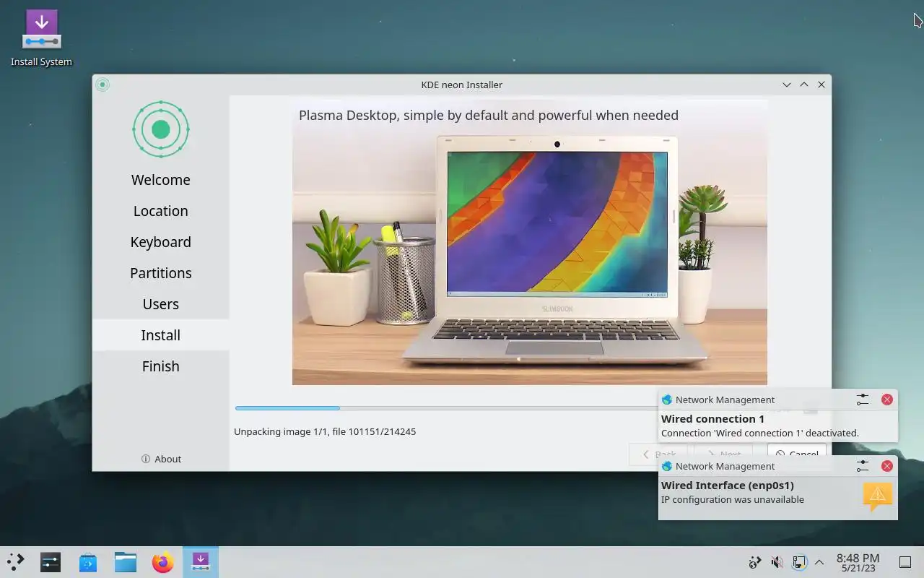Expand the hidden system tray icons arrow
The height and width of the screenshot is (578, 924).
819,562
